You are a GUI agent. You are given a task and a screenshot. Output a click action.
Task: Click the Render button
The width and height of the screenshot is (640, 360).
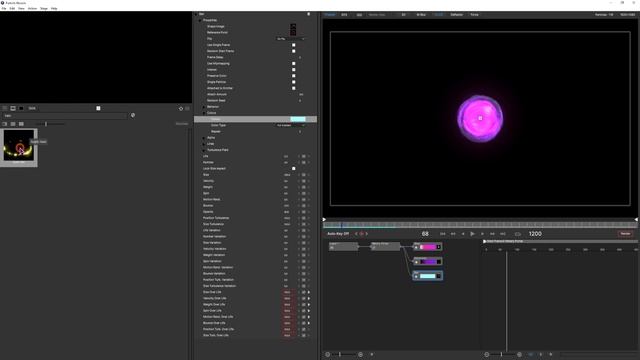coord(625,233)
